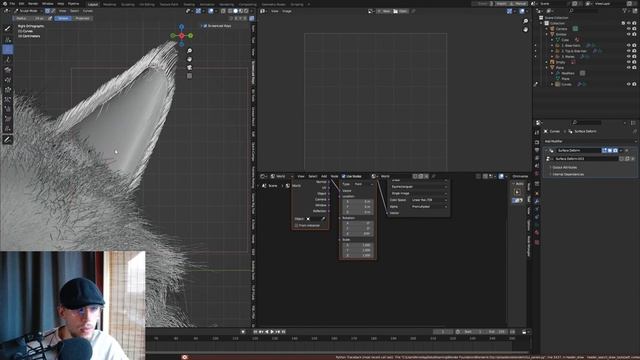Open the Render properties tab icon

pos(537,142)
